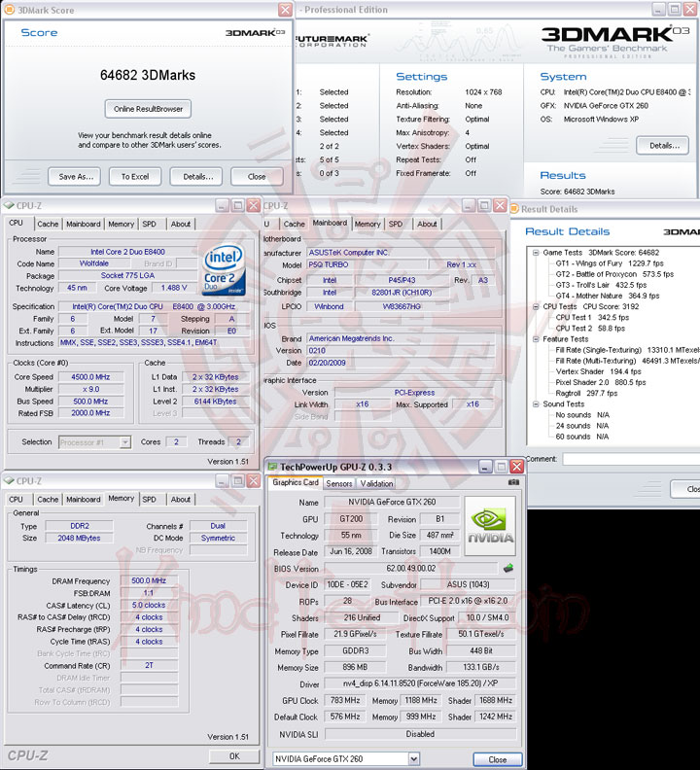Screen dimensions: 700x770
Task: Click the bottom CPU-Z Memory window title icon
Action: (9, 480)
